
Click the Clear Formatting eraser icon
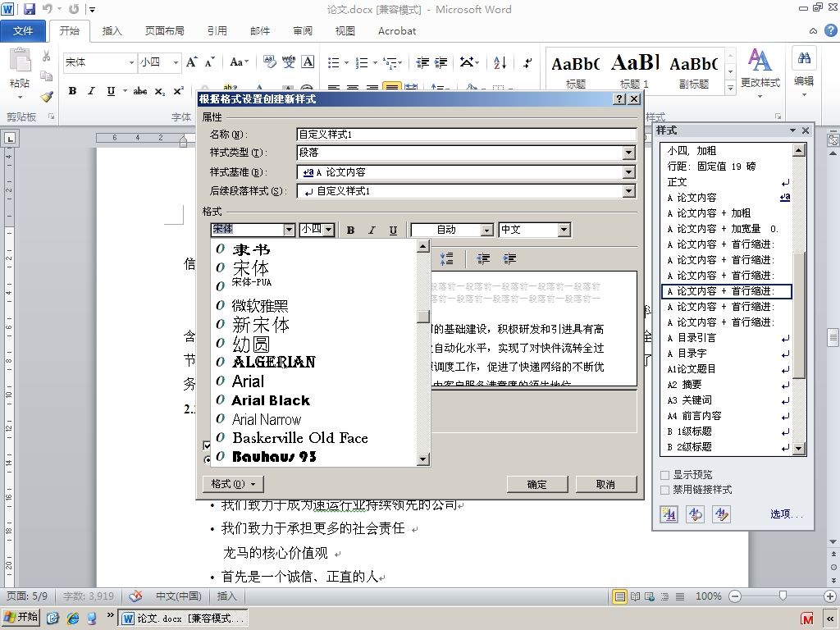(269, 62)
